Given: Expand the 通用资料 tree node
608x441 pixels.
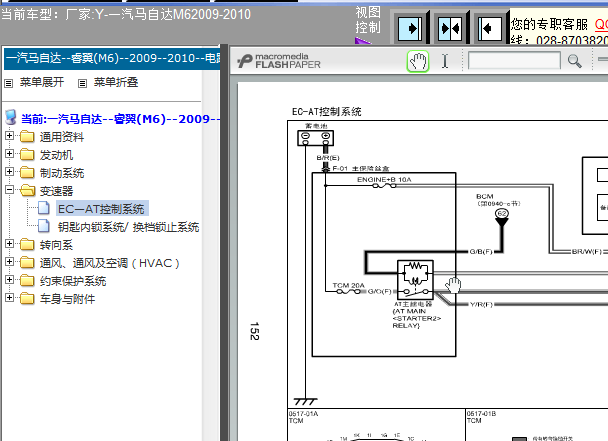Looking at the screenshot, I should tap(10, 136).
